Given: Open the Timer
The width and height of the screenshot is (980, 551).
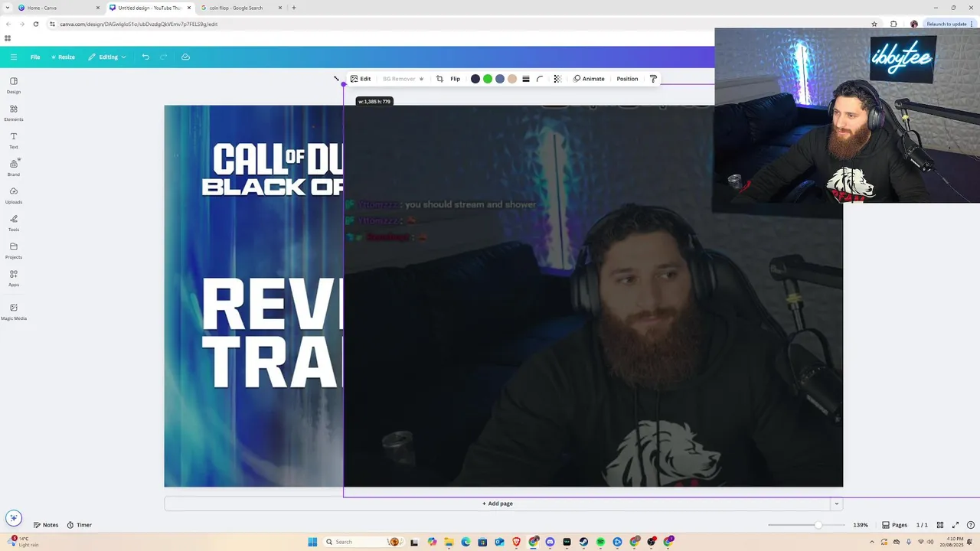Looking at the screenshot, I should [x=79, y=525].
